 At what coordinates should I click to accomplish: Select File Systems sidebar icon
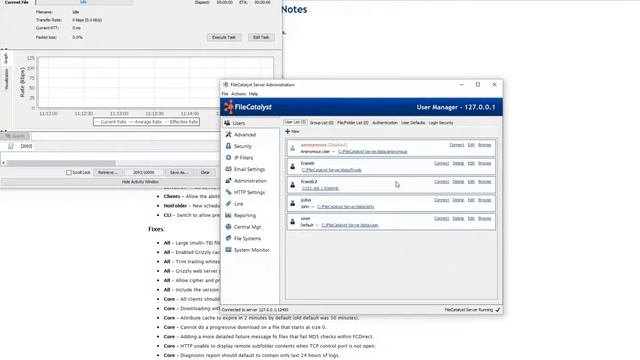[x=228, y=238]
